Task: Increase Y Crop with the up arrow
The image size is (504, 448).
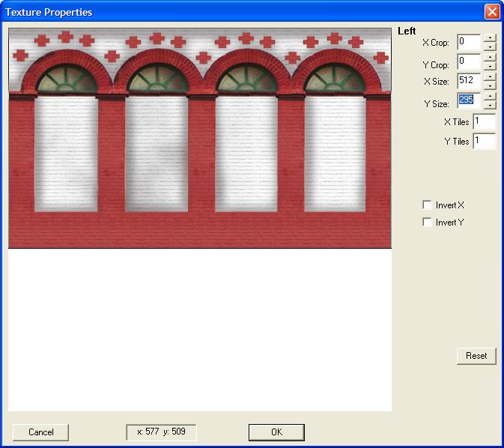Action: click(490, 57)
